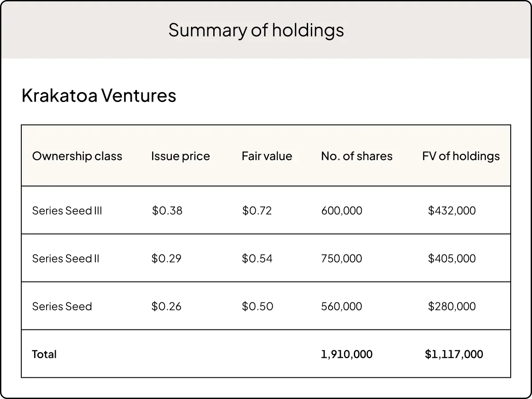The image size is (532, 399).
Task: Select the Krakatoa Ventures heading
Action: click(x=99, y=95)
